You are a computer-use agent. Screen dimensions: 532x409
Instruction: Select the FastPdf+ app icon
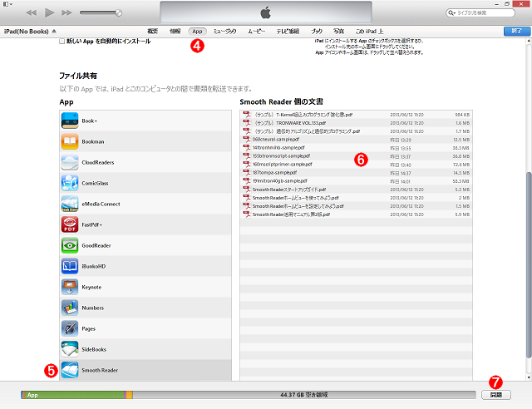70,224
